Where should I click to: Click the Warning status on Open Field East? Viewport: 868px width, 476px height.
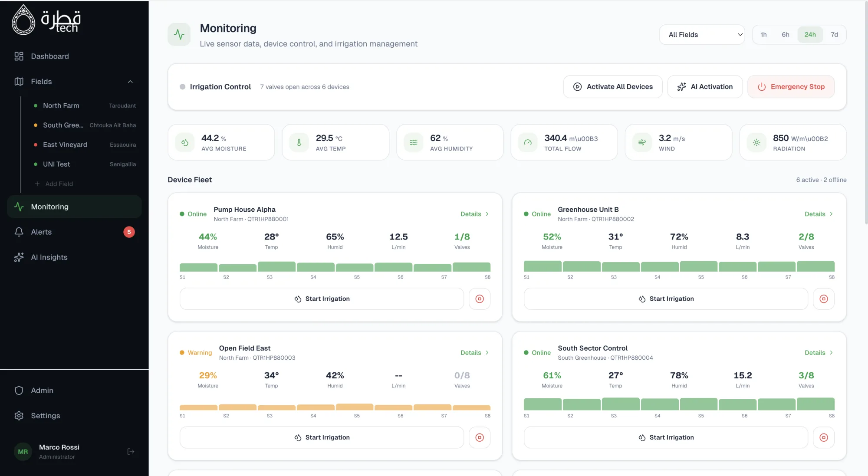(196, 353)
